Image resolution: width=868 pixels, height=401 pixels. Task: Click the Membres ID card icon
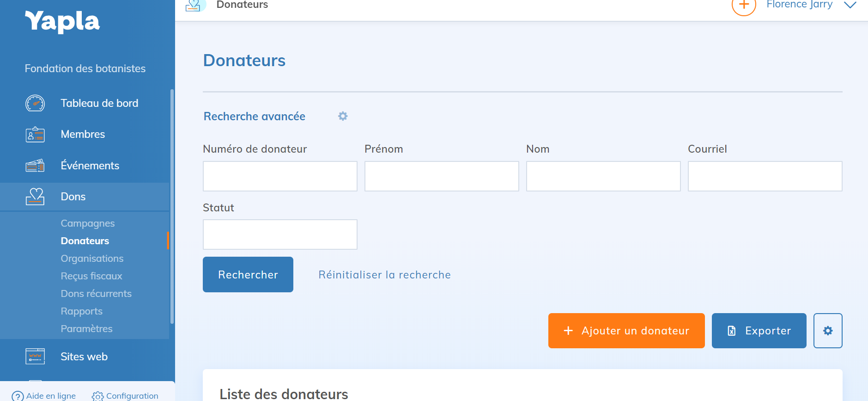[x=35, y=135]
